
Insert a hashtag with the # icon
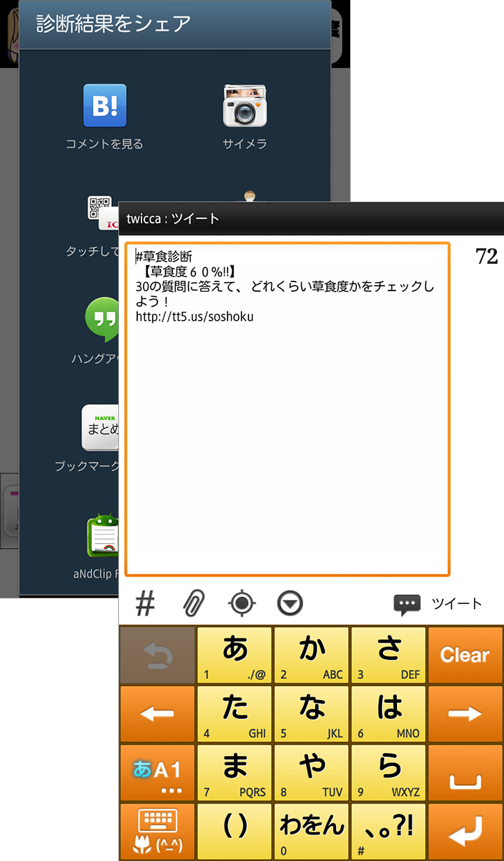coord(144,603)
